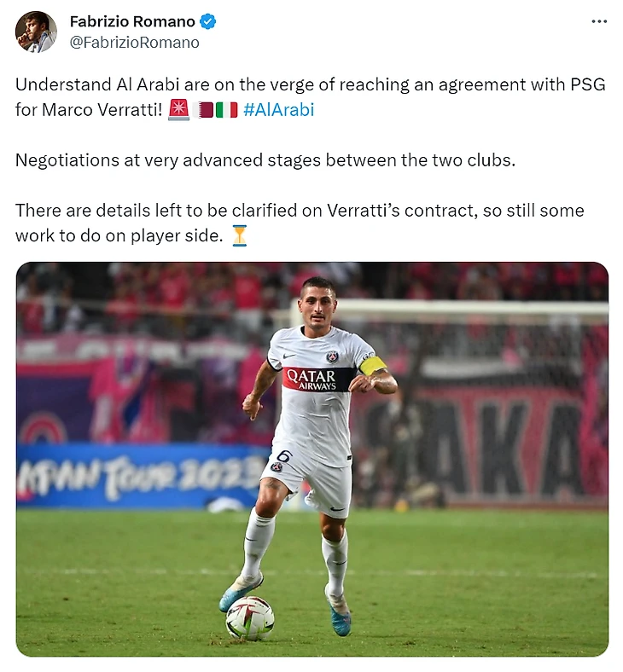Click the red siren emoji
623x672 pixels.
point(179,110)
